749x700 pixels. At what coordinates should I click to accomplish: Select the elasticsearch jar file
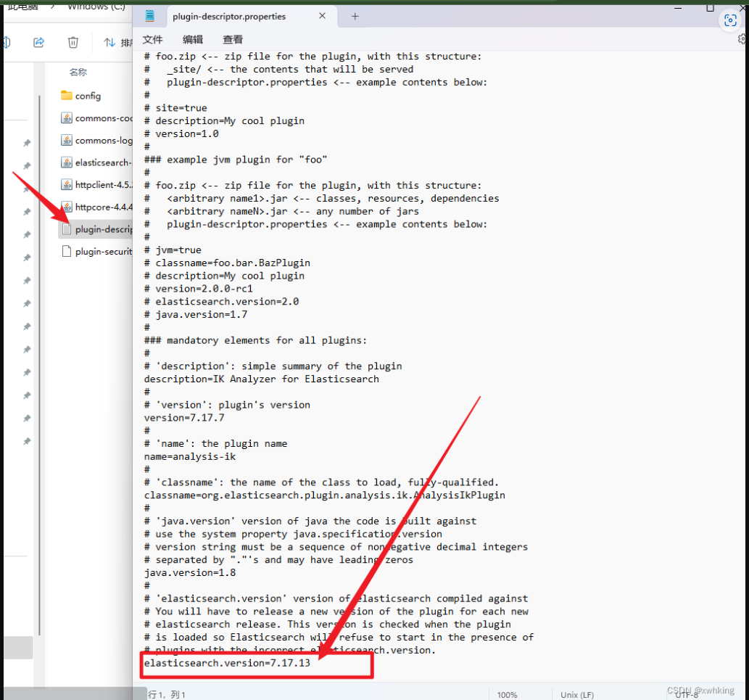point(102,162)
